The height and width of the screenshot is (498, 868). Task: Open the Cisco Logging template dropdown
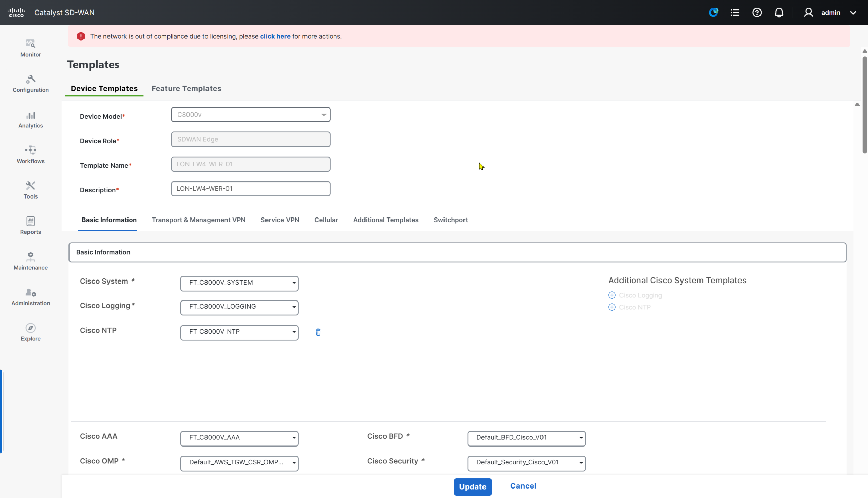(239, 307)
